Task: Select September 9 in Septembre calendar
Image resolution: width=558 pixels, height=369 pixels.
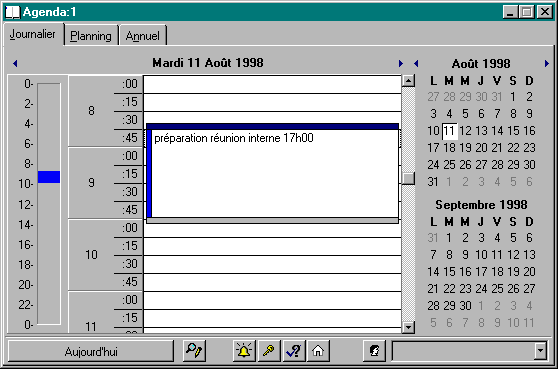Action: (465, 254)
